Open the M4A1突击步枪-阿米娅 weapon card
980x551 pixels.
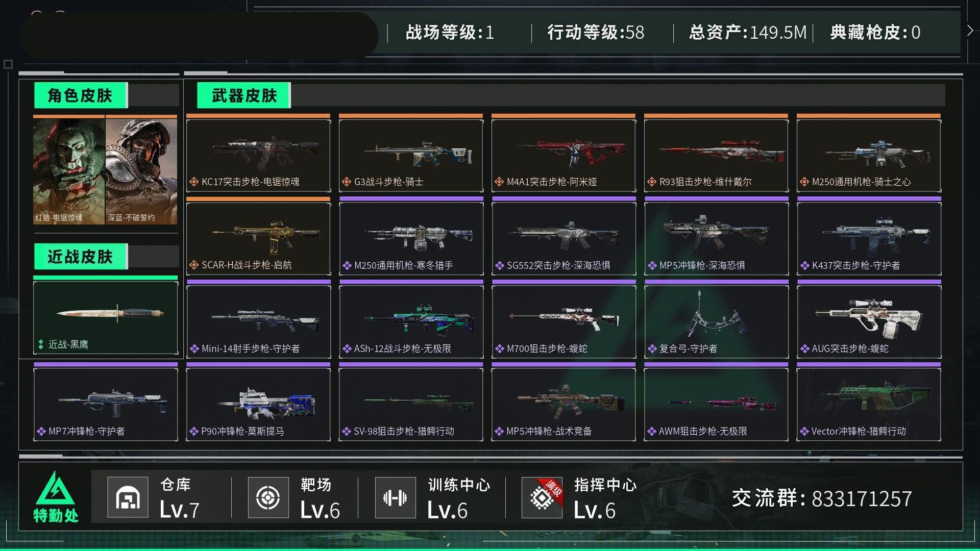click(x=563, y=155)
